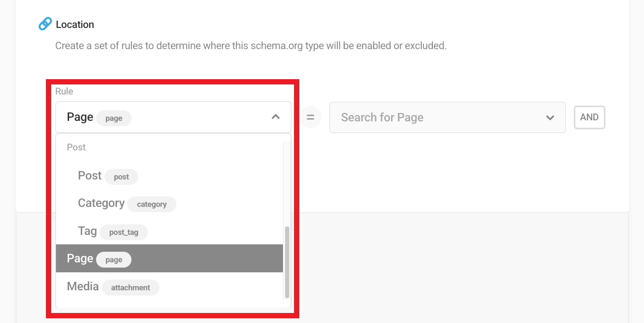Click the rule list scrollbar thumb
Image resolution: width=644 pixels, height=323 pixels.
coord(287,262)
